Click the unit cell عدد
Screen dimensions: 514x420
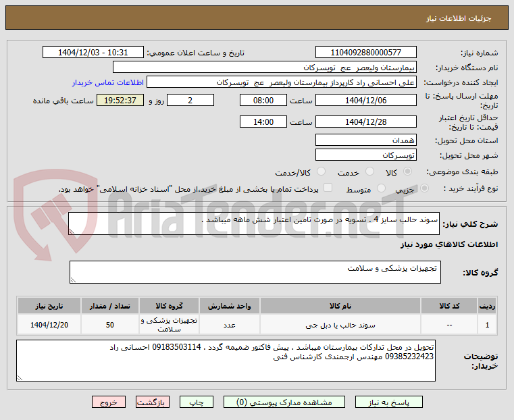[230, 325]
